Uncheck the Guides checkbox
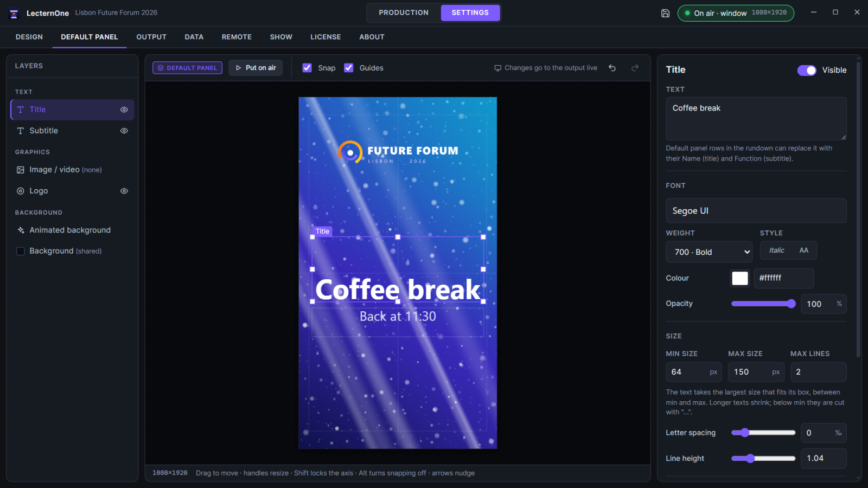This screenshot has width=868, height=488. pos(349,68)
